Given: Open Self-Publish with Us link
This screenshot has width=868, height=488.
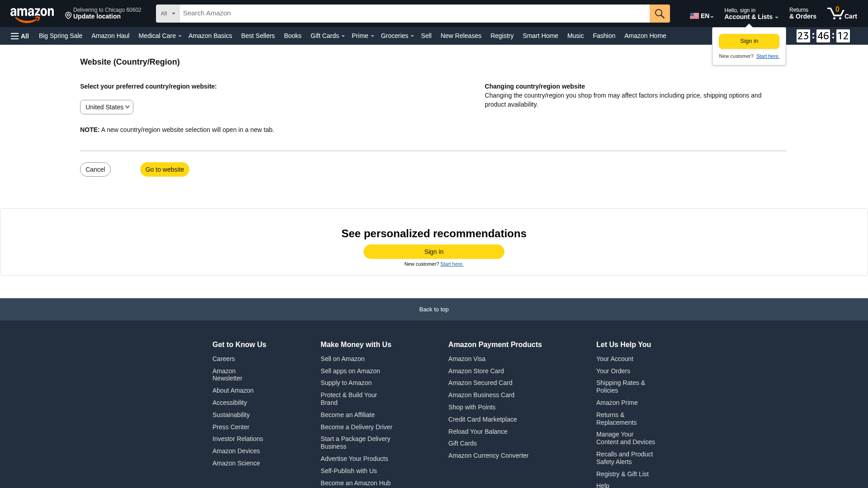Looking at the screenshot, I should 349,471.
